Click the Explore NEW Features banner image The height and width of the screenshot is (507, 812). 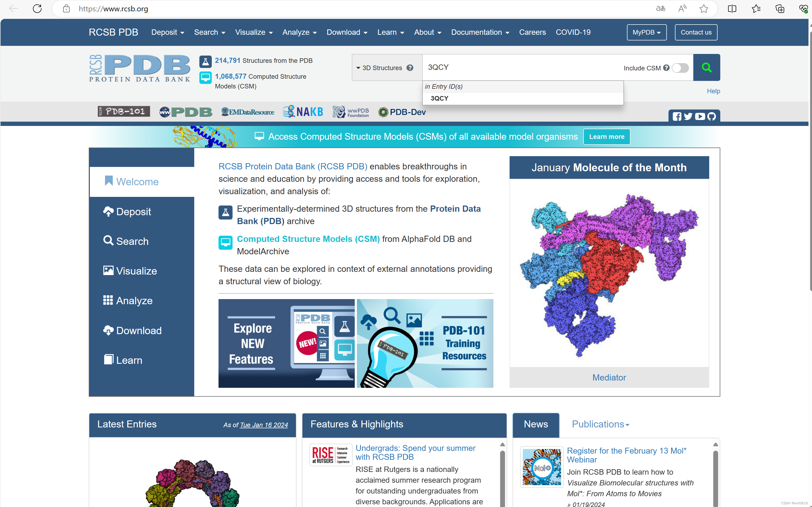[286, 343]
